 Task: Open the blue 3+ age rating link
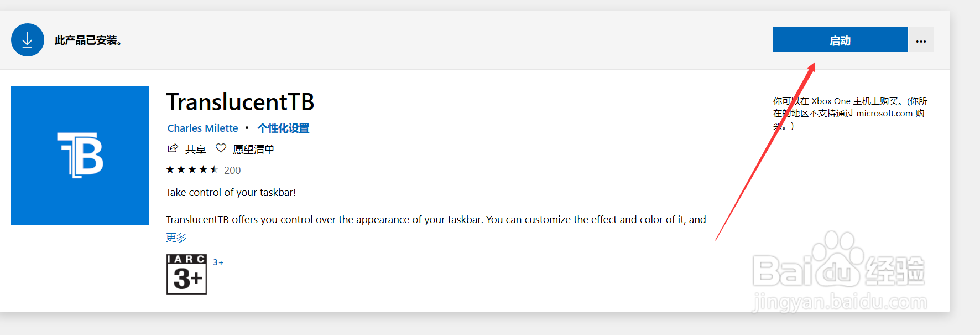[x=218, y=262]
